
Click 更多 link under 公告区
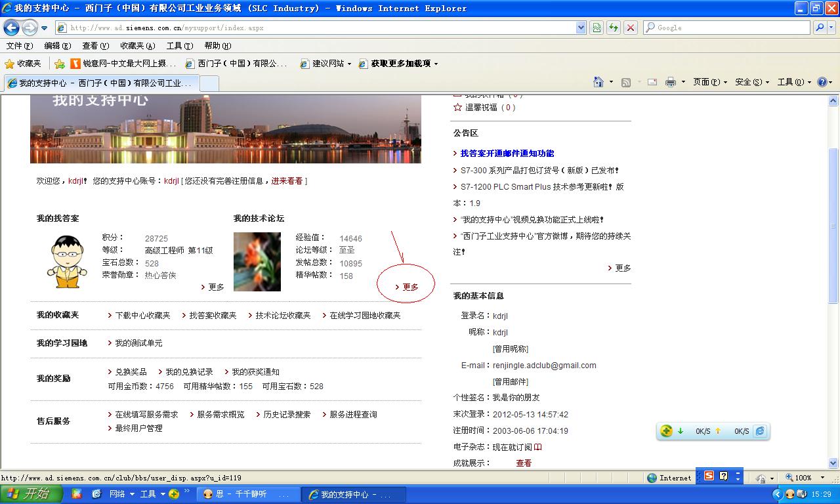[x=623, y=268]
